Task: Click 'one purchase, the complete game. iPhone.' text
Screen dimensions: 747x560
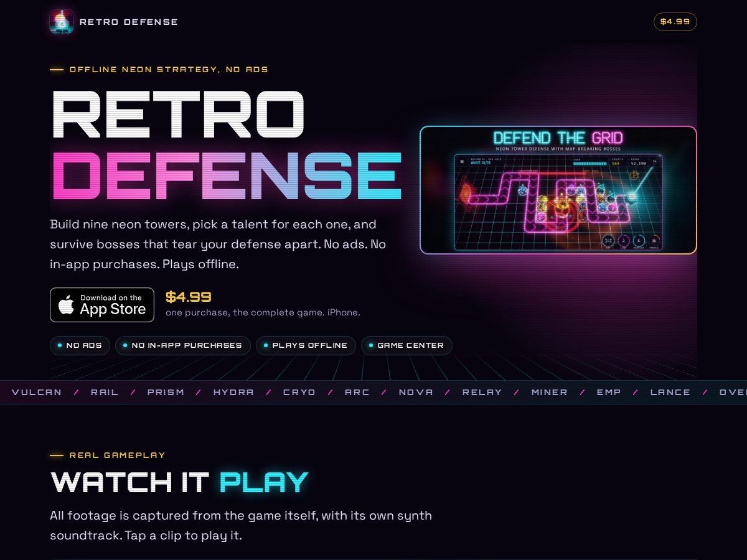Action: [x=263, y=312]
